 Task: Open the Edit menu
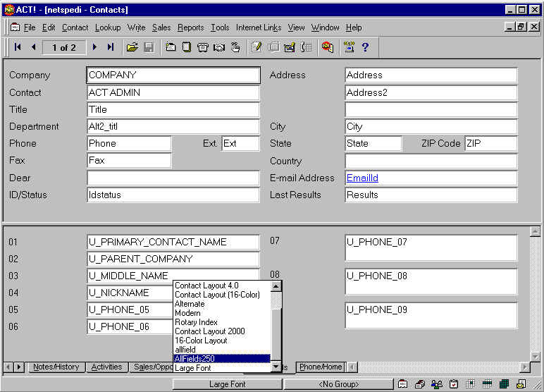pyautogui.click(x=49, y=27)
